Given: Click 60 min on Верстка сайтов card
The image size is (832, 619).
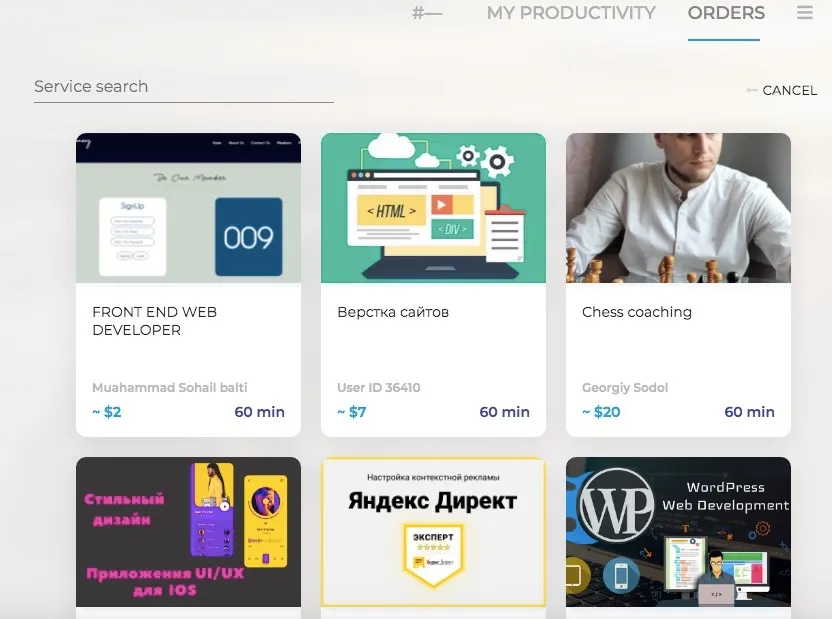Looking at the screenshot, I should (504, 412).
